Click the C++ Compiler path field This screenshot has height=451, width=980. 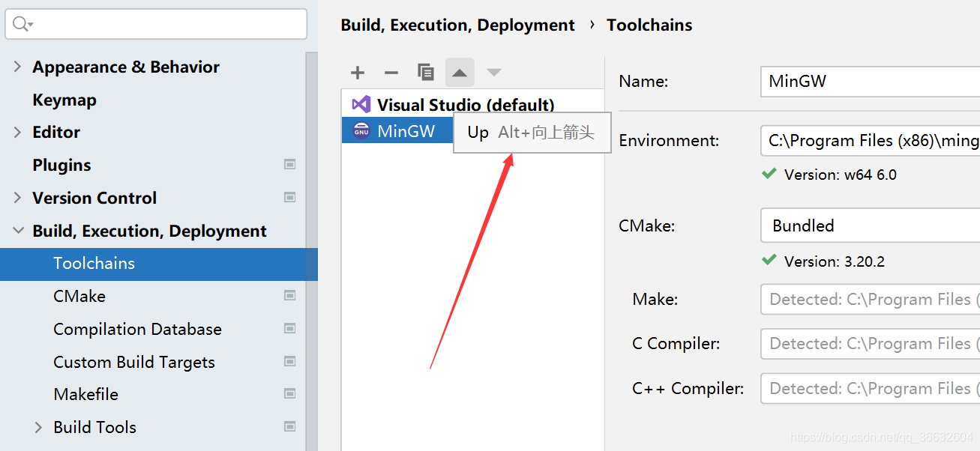(871, 388)
